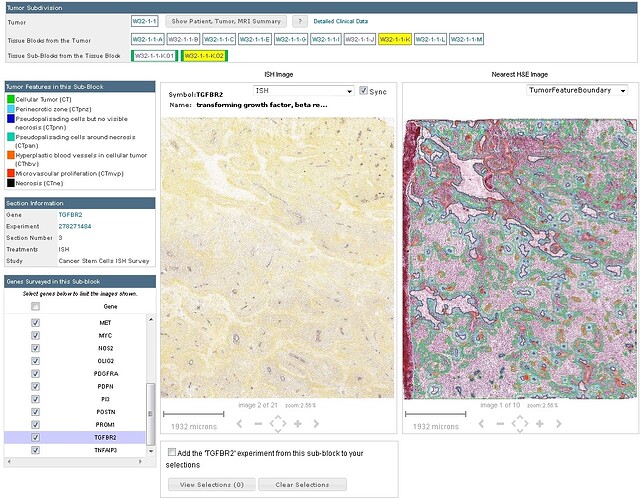Image resolution: width=641 pixels, height=499 pixels.
Task: Select TNFAIP3 row in gene list
Action: point(75,450)
